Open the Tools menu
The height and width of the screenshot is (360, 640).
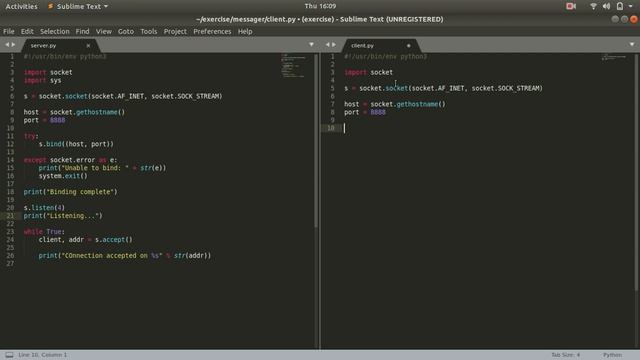pyautogui.click(x=149, y=31)
